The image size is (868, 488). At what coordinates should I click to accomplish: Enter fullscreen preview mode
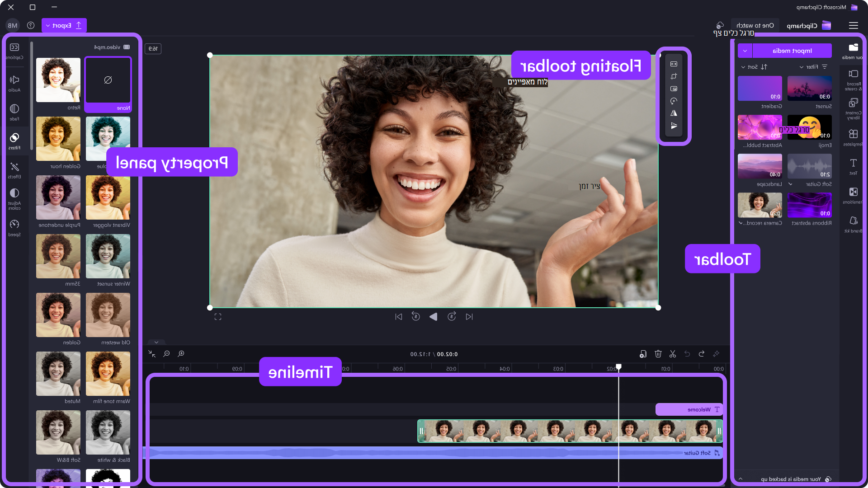click(x=218, y=317)
